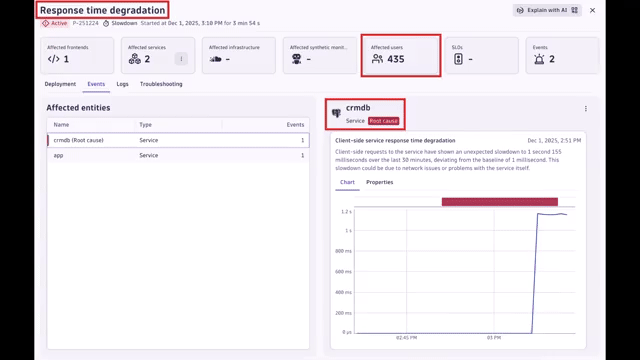This screenshot has height=360, width=640.
Task: Sort entities by Events column header
Action: [295, 124]
